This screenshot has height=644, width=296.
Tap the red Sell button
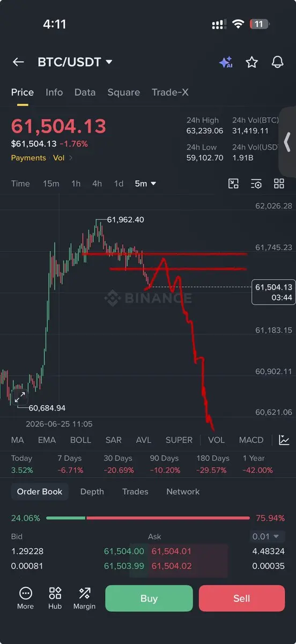(242, 598)
